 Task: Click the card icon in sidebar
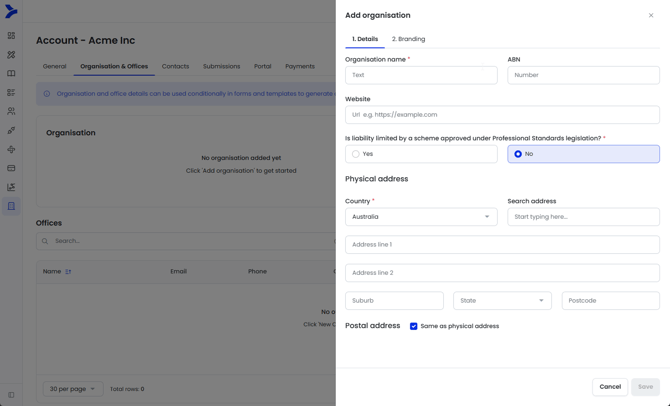click(x=11, y=168)
